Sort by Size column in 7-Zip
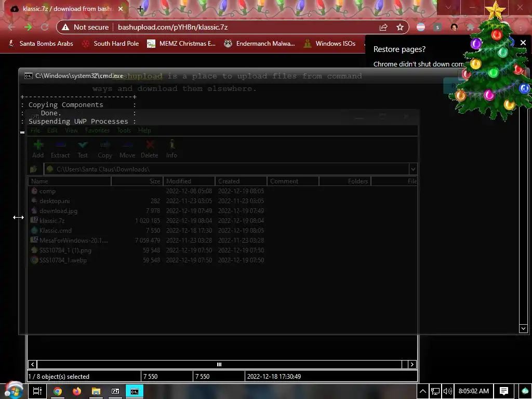 pyautogui.click(x=137, y=181)
